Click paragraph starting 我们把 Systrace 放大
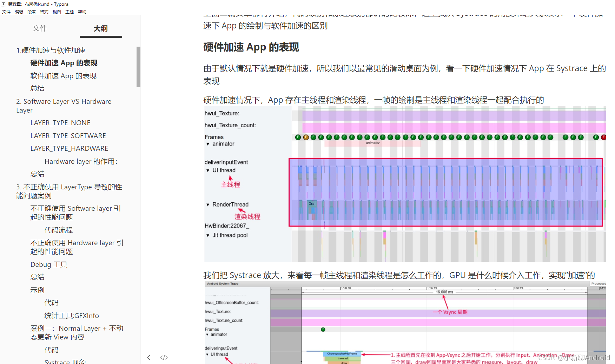This screenshot has height=364, width=615. click(399, 275)
